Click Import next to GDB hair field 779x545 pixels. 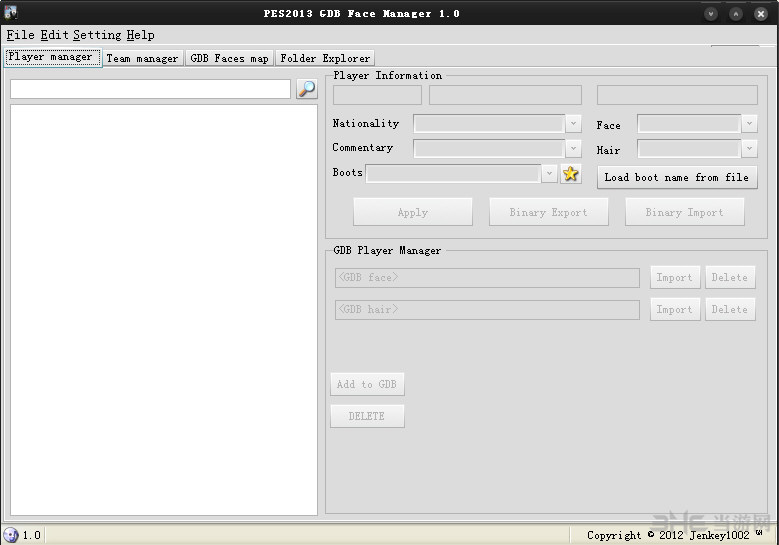675,309
